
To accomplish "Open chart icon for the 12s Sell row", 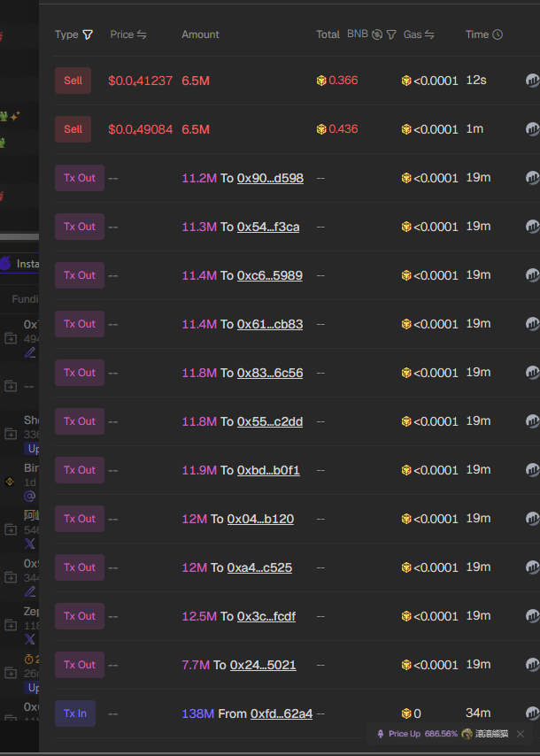I will tap(532, 81).
